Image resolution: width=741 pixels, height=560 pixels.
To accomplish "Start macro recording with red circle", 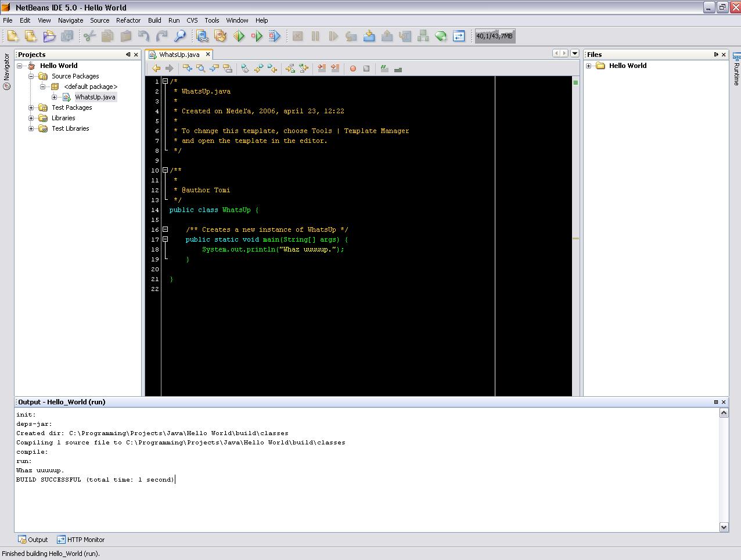I will click(x=352, y=69).
